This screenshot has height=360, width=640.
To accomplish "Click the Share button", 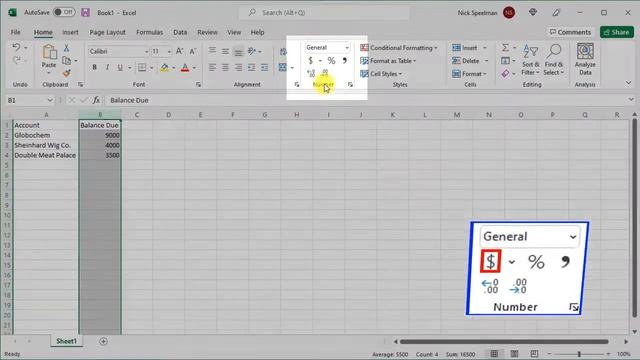I will [617, 32].
